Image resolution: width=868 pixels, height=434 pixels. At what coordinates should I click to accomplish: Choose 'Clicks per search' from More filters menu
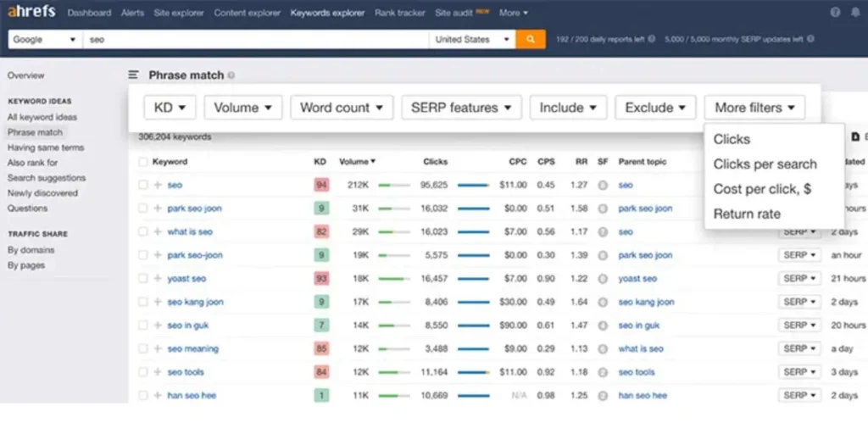(765, 164)
